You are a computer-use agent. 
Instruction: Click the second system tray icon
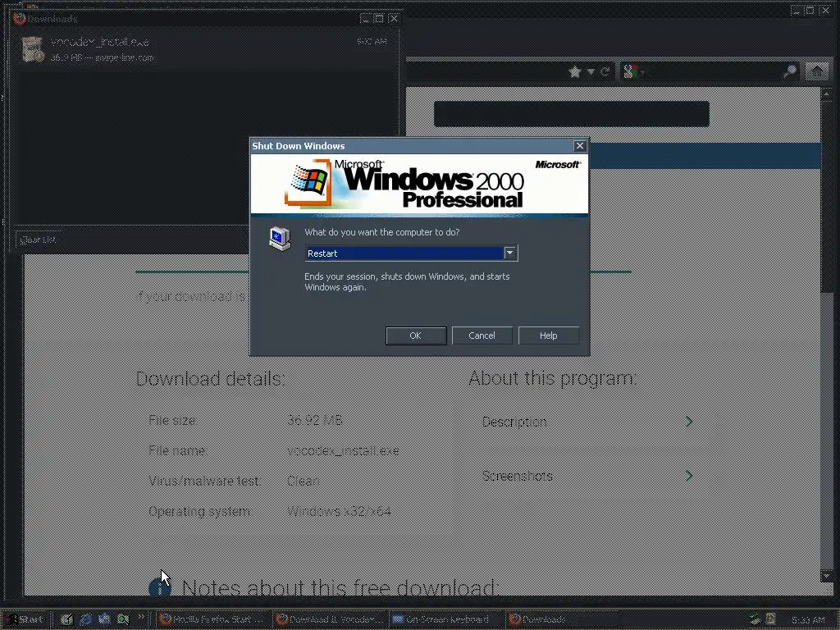coord(770,620)
